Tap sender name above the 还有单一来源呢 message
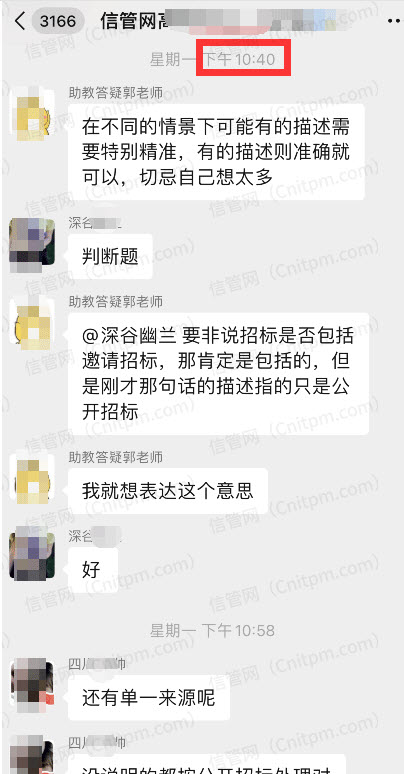Screen dimensions: 404x774 97,664
